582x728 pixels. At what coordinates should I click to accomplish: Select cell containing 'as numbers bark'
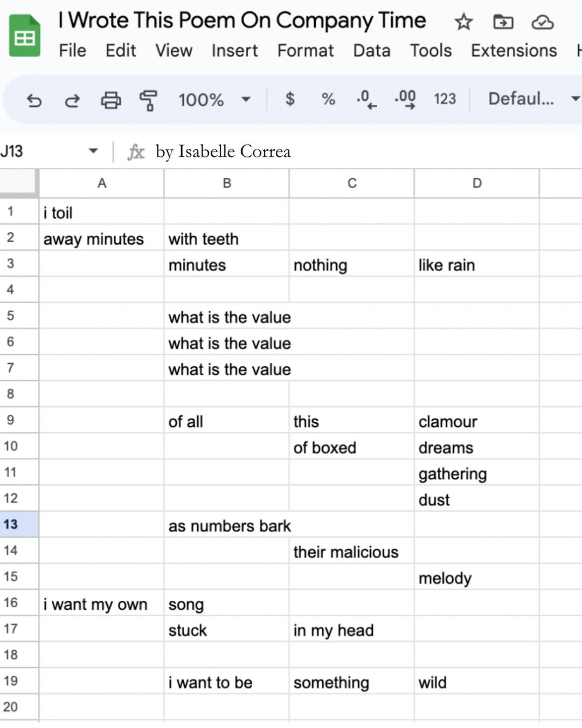click(x=227, y=525)
